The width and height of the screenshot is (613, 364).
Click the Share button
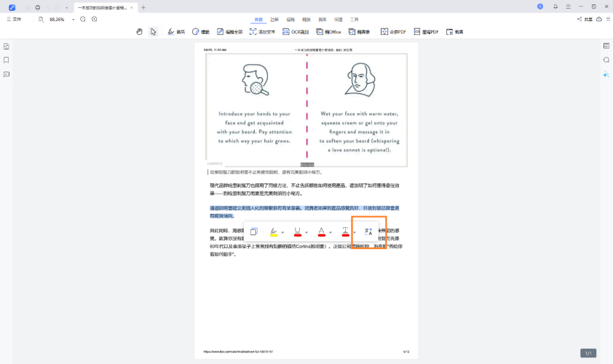click(x=585, y=19)
